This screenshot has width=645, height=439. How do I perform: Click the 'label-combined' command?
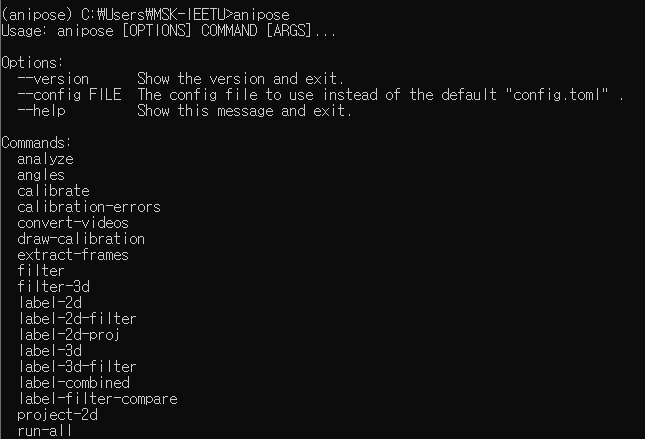[73, 383]
